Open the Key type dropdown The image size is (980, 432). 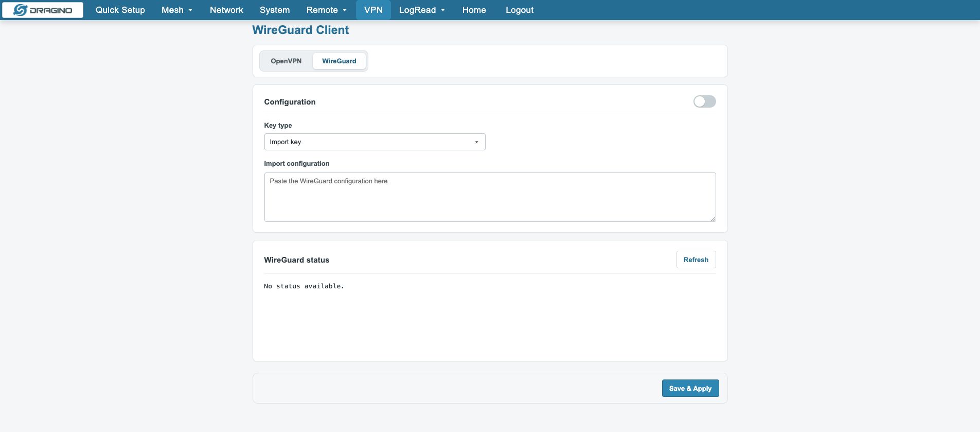(x=375, y=142)
